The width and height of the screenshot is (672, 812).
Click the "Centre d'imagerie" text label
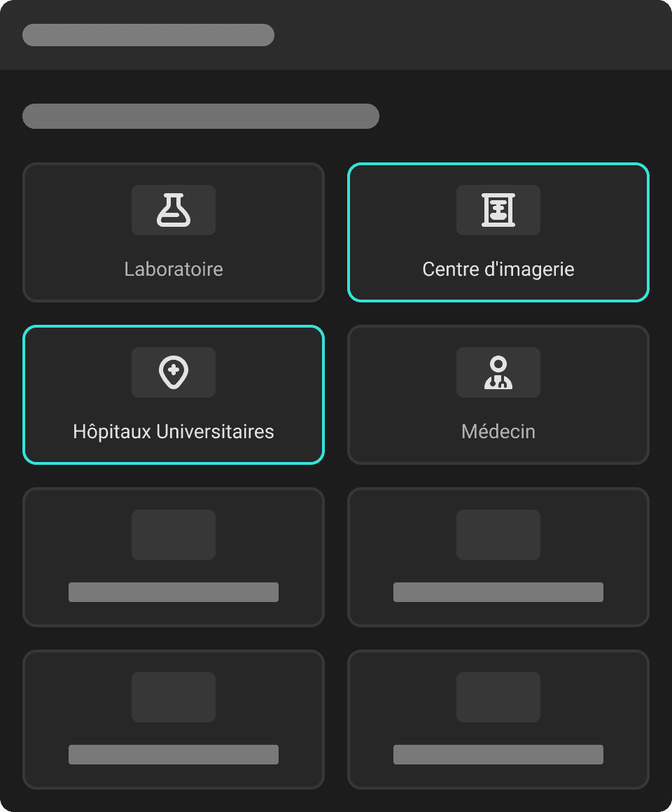pyautogui.click(x=498, y=269)
